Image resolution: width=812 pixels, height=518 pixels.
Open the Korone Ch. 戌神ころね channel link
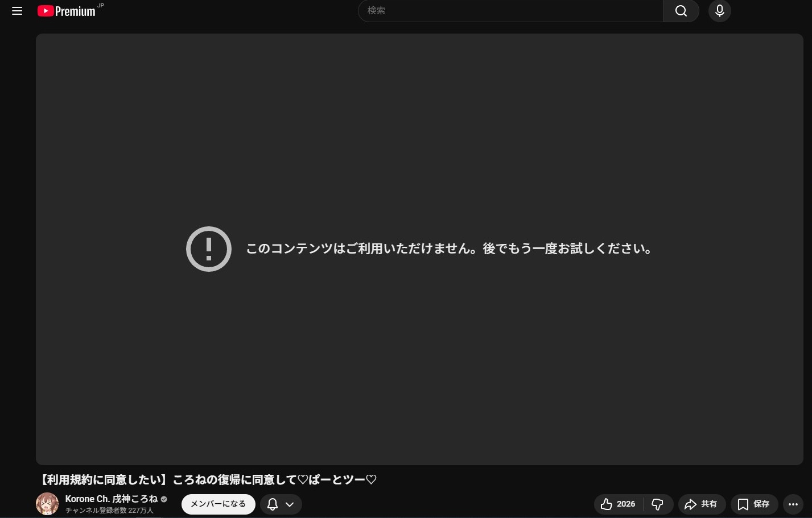pos(111,499)
